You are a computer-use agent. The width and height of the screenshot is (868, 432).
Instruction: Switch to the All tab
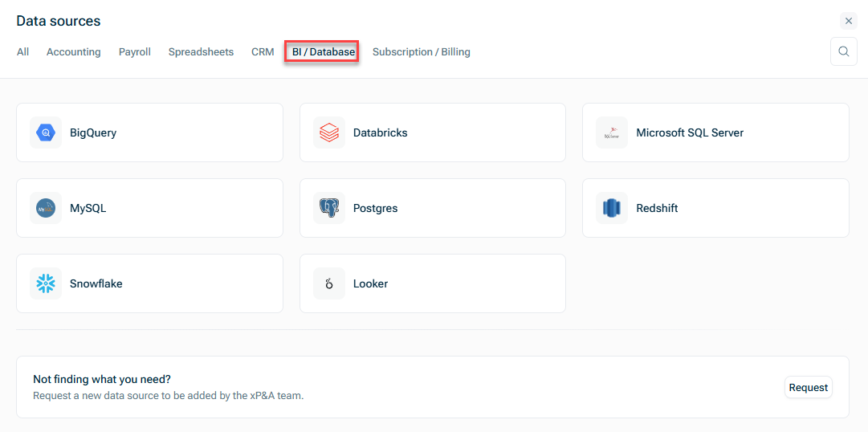pos(22,52)
